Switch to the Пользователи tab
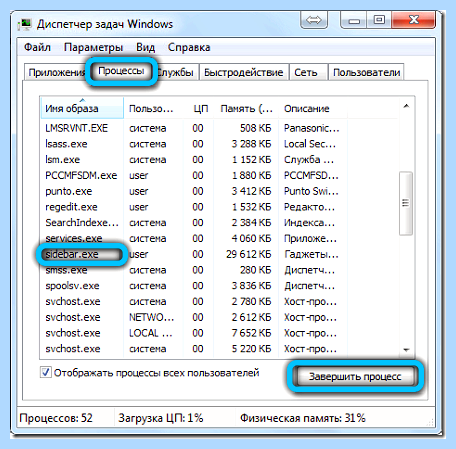The width and height of the screenshot is (456, 449). pos(366,72)
